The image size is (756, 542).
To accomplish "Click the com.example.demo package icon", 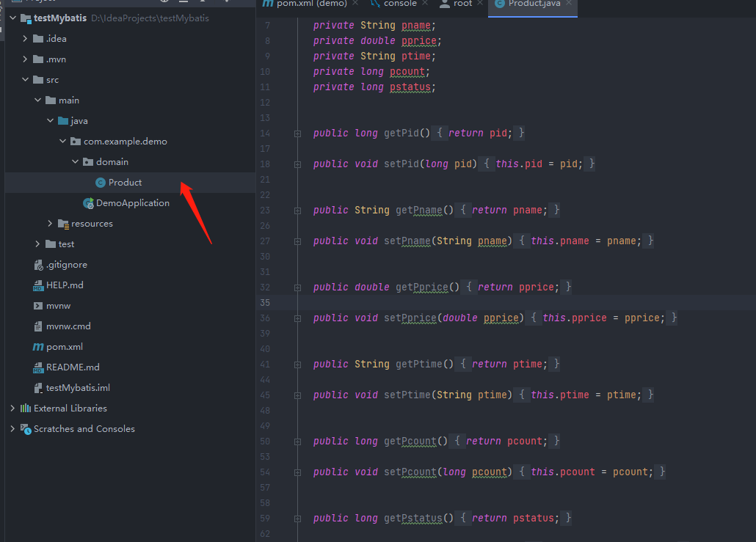I will point(76,142).
